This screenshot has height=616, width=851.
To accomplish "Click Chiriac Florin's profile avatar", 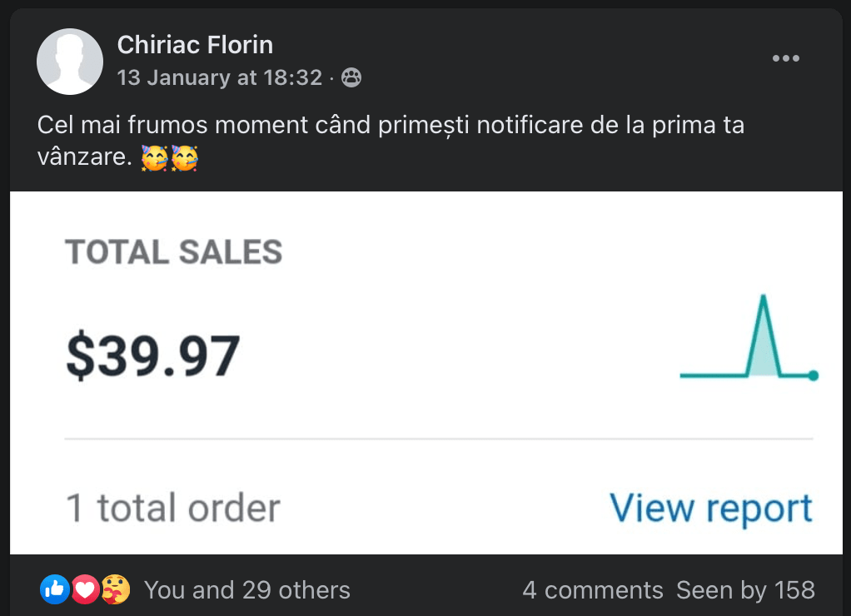I will tap(70, 62).
